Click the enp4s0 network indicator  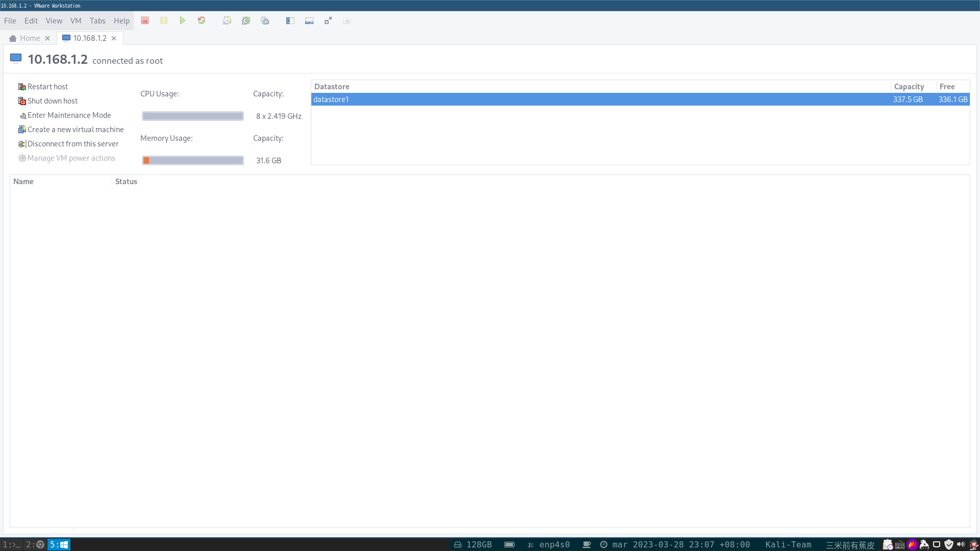coord(549,545)
